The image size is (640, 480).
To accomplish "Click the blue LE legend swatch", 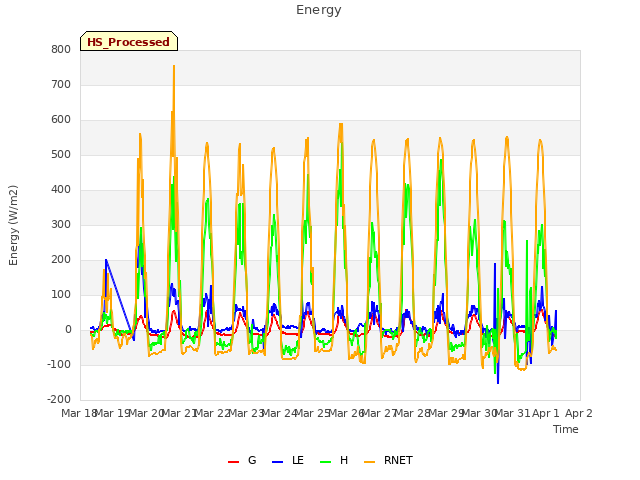I will [x=278, y=462].
